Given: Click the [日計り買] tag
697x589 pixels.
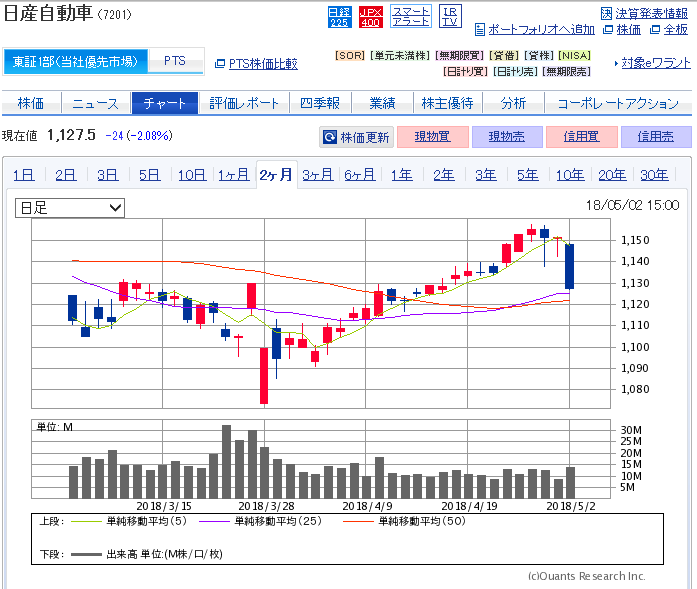Looking at the screenshot, I should (465, 71).
